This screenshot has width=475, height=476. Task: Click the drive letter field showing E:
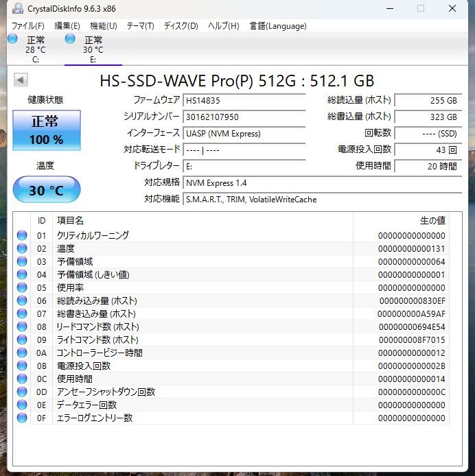[244, 167]
